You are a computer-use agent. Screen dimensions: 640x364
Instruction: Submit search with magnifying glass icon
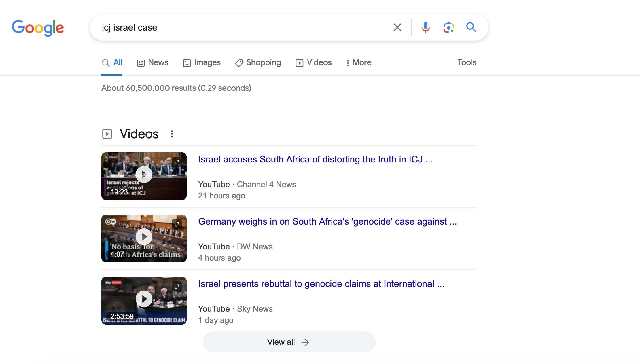(x=471, y=27)
